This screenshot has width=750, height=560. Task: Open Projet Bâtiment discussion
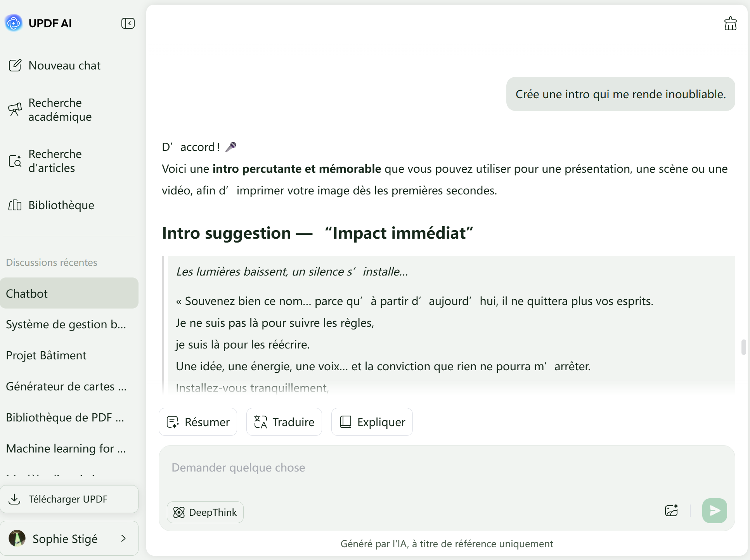click(47, 355)
